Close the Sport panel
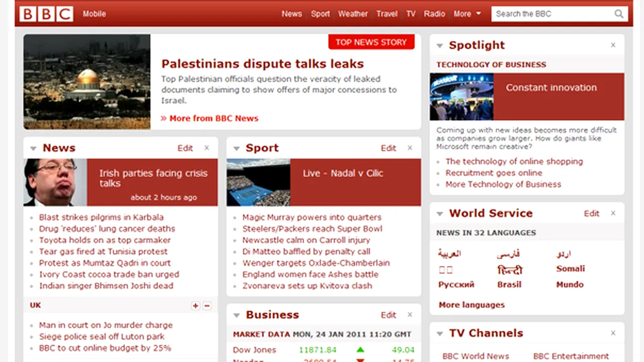The image size is (644, 362). [x=410, y=148]
